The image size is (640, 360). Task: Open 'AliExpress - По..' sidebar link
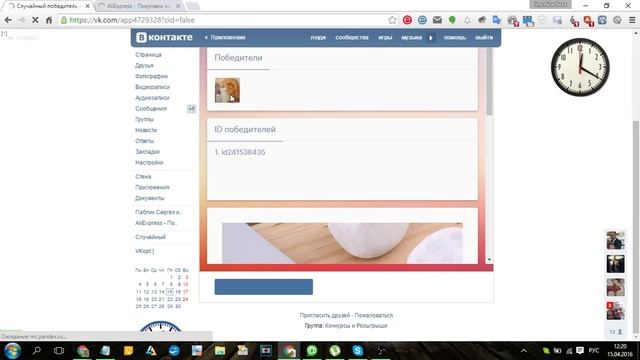click(156, 223)
